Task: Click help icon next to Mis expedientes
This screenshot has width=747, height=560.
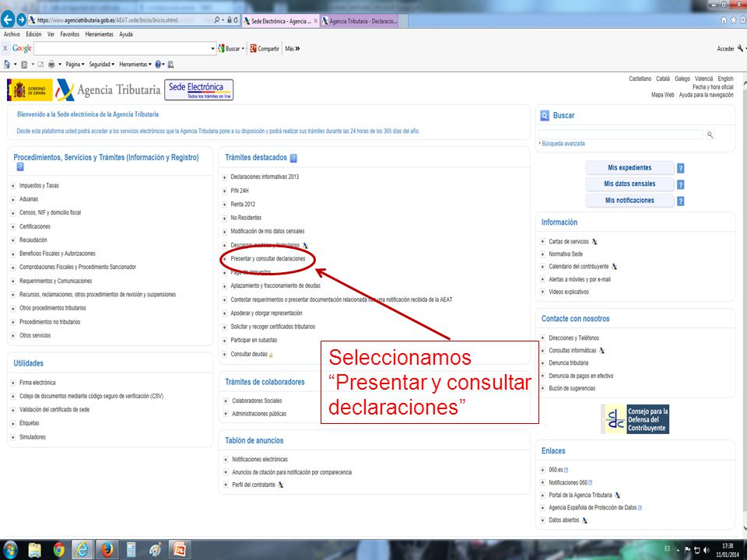Action: (x=681, y=168)
